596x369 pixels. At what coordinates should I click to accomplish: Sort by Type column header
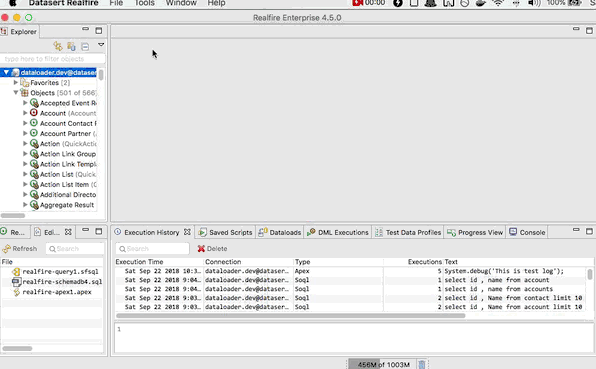pos(338,262)
